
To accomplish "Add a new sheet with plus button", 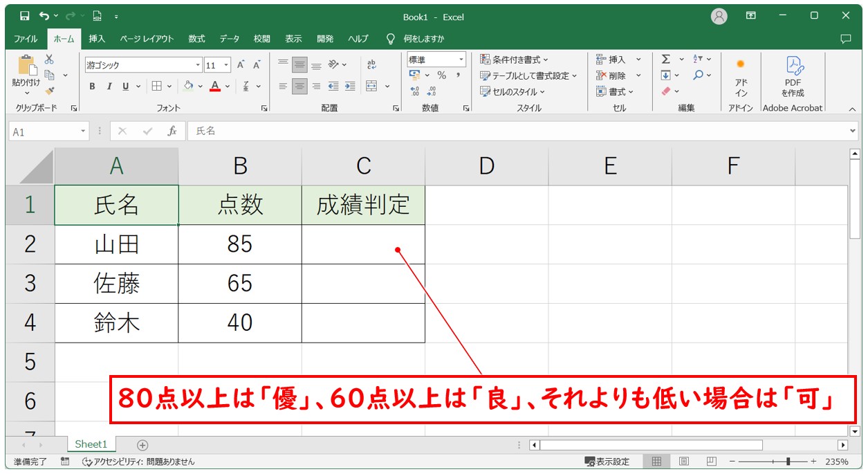I will pos(142,445).
